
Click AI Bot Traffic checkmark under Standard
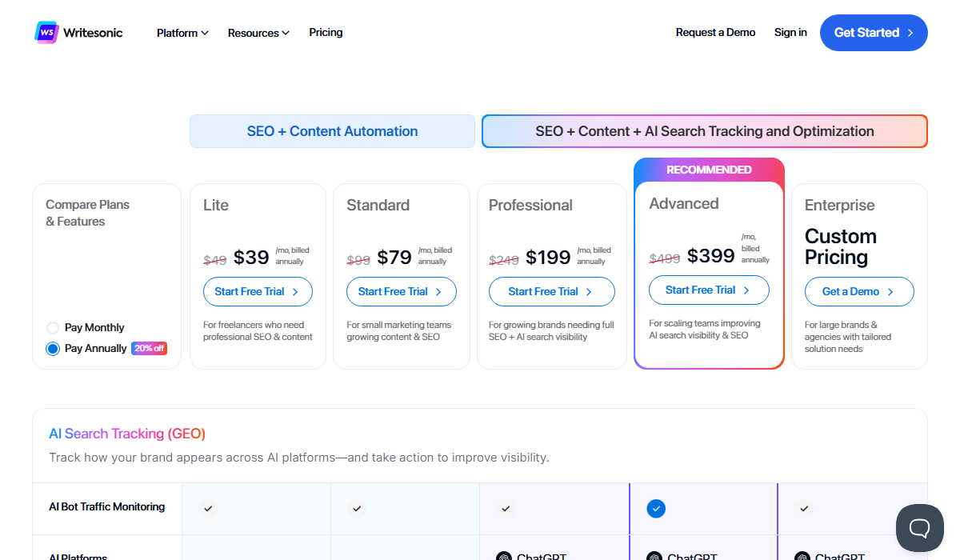click(x=358, y=508)
